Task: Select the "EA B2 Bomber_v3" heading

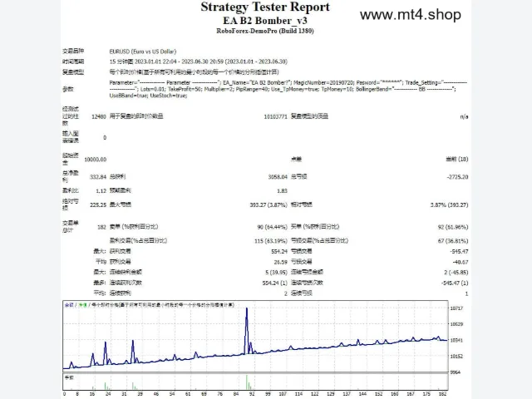Action: (265, 21)
